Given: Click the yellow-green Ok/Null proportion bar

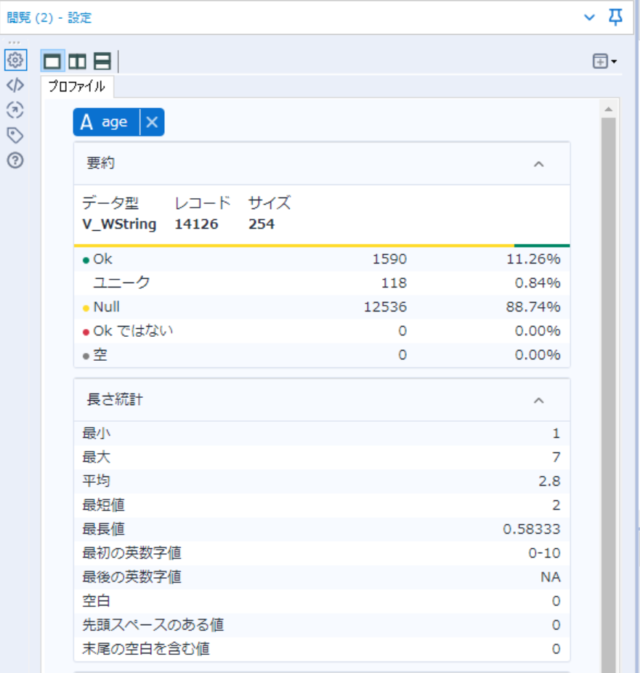Looking at the screenshot, I should tap(322, 246).
